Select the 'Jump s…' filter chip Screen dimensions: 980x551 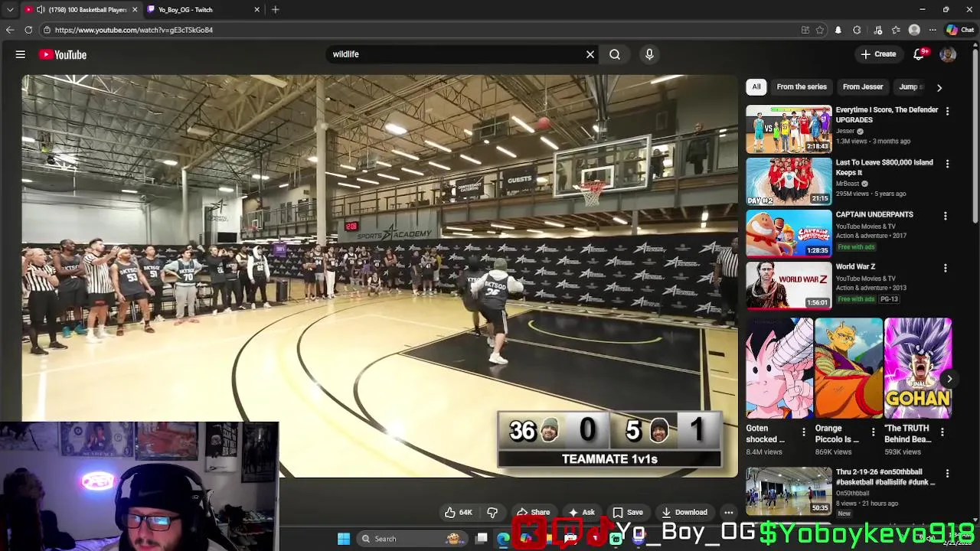(910, 86)
